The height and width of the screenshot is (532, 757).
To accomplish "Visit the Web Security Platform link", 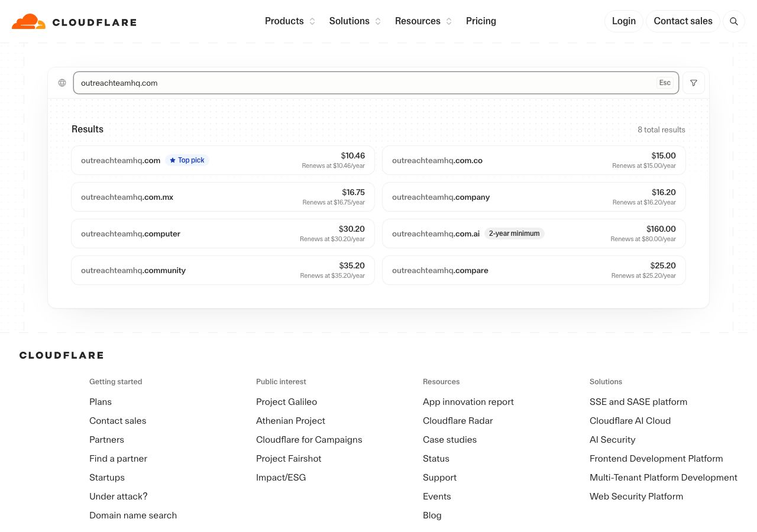I will pyautogui.click(x=636, y=497).
